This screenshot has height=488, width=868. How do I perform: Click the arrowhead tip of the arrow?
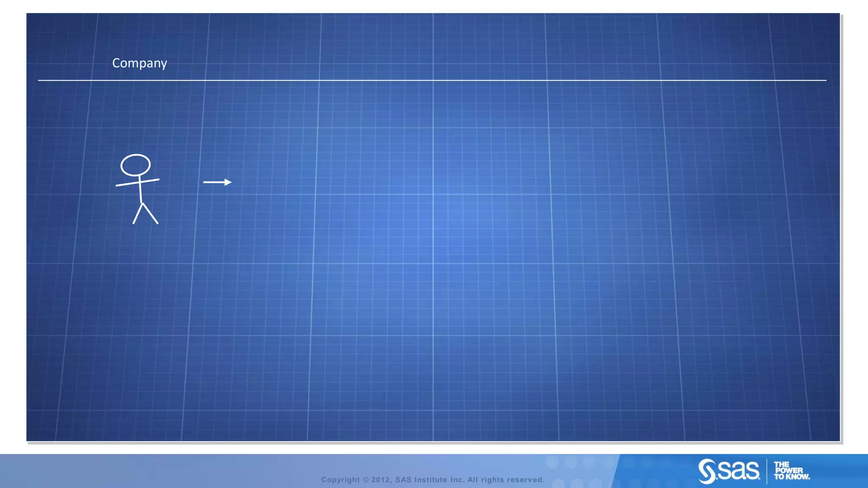[230, 182]
